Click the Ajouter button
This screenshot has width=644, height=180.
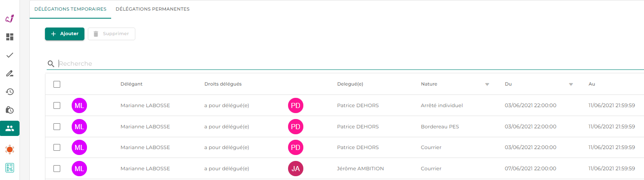tap(64, 34)
